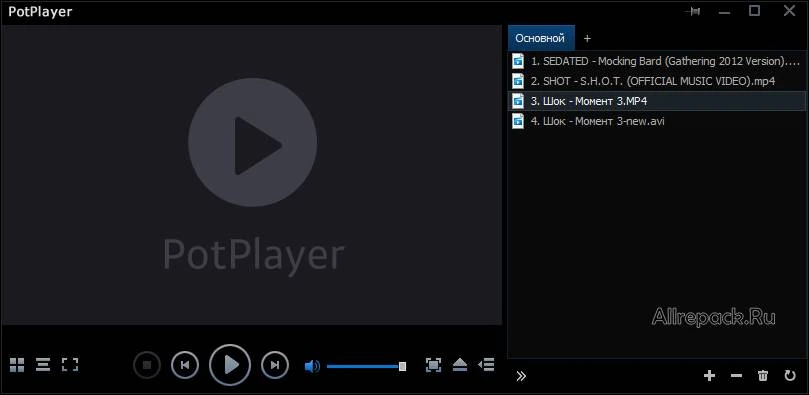Add a new playlist tab
809x395 pixels.
click(587, 38)
